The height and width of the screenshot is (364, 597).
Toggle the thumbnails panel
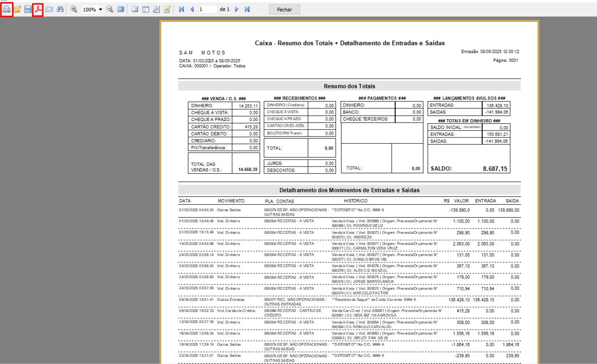pos(145,10)
